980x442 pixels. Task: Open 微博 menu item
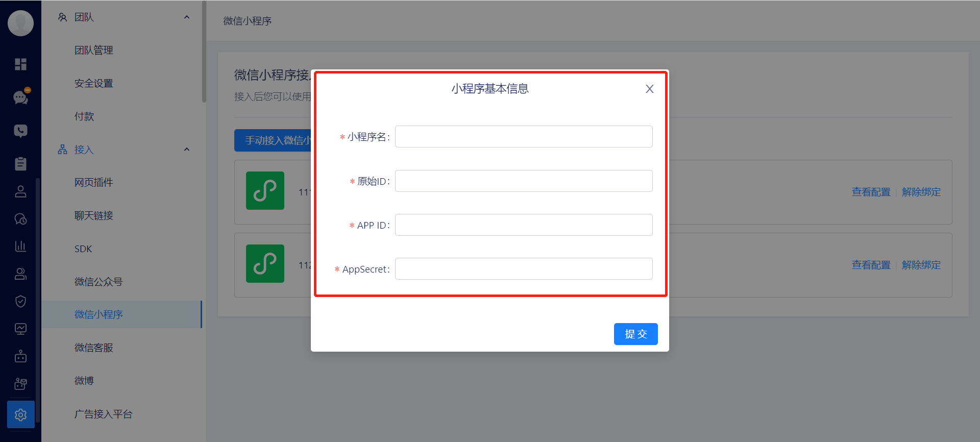click(84, 381)
